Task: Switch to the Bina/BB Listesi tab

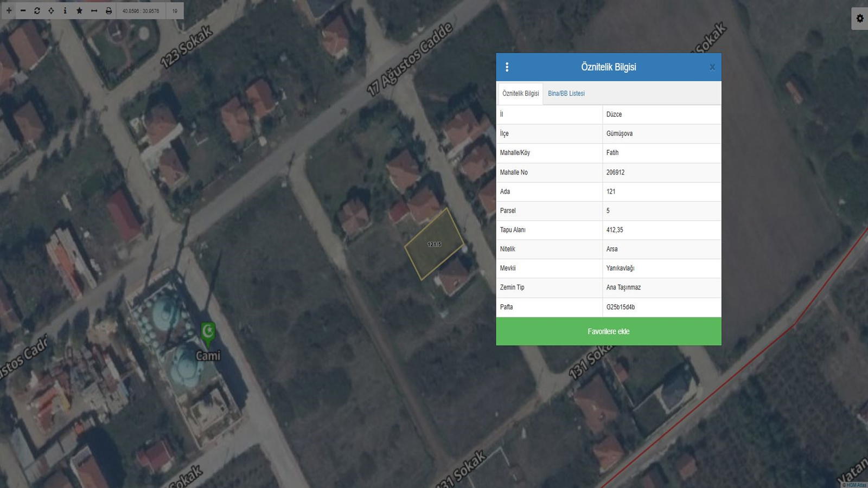Action: (x=566, y=93)
